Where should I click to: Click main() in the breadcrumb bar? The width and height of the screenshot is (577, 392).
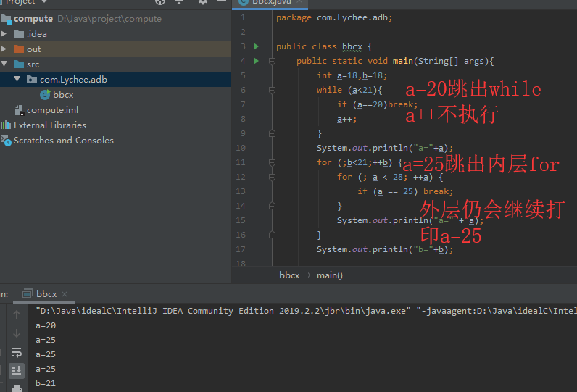(x=330, y=275)
